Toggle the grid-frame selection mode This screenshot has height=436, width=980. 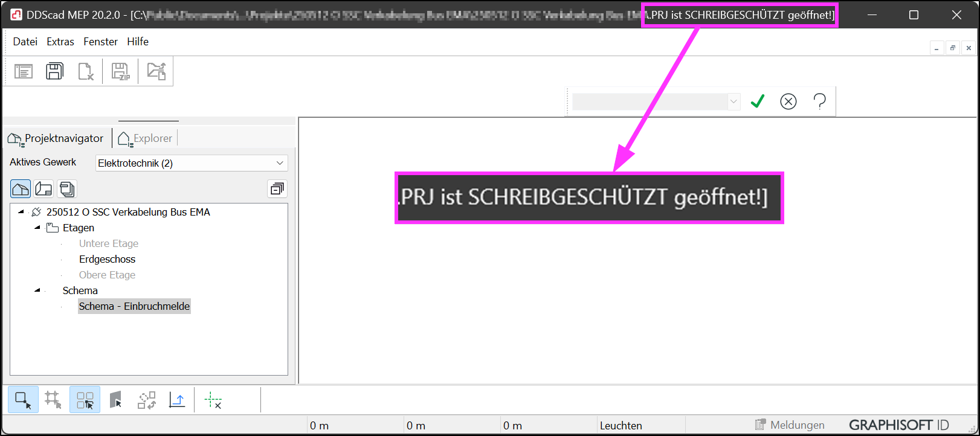coord(53,400)
